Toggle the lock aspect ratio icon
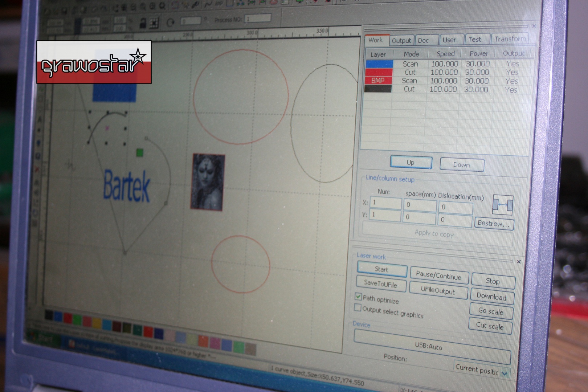This screenshot has width=588, height=392. click(x=143, y=23)
